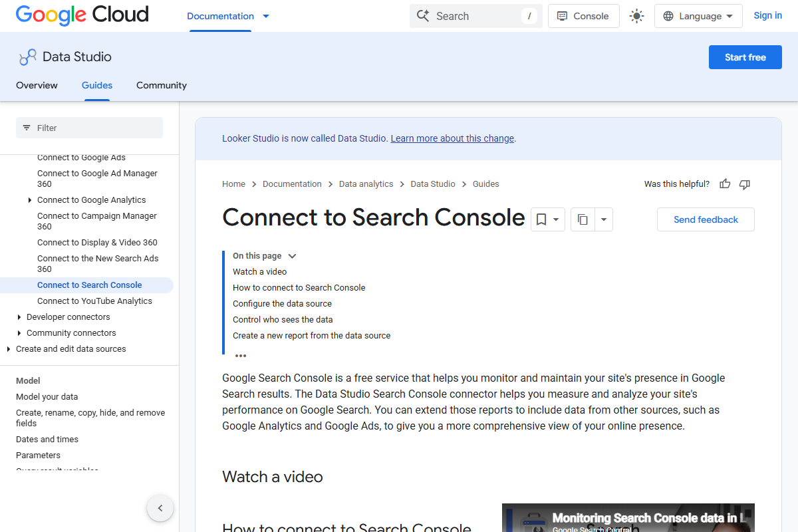Open the Console button
This screenshot has height=532, width=798.
point(583,16)
